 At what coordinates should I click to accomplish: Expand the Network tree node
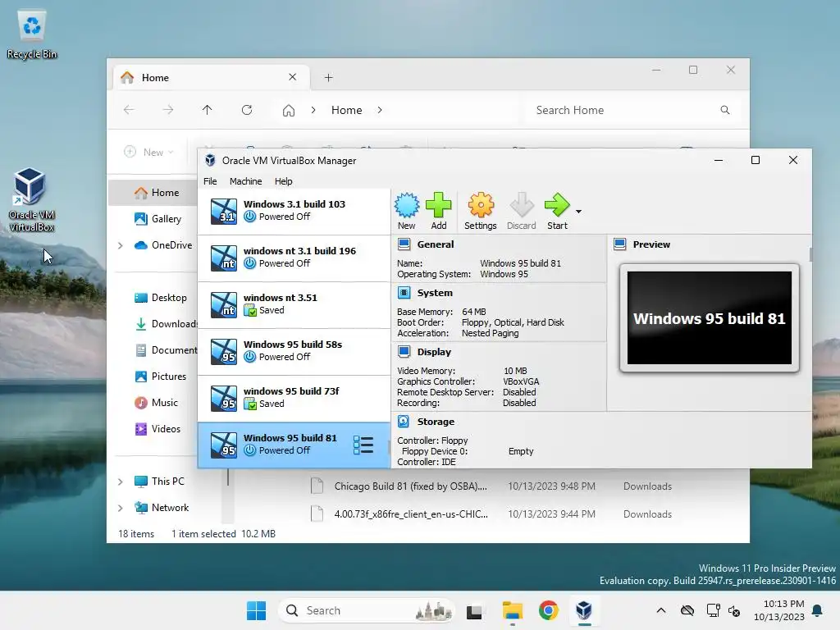(x=121, y=508)
